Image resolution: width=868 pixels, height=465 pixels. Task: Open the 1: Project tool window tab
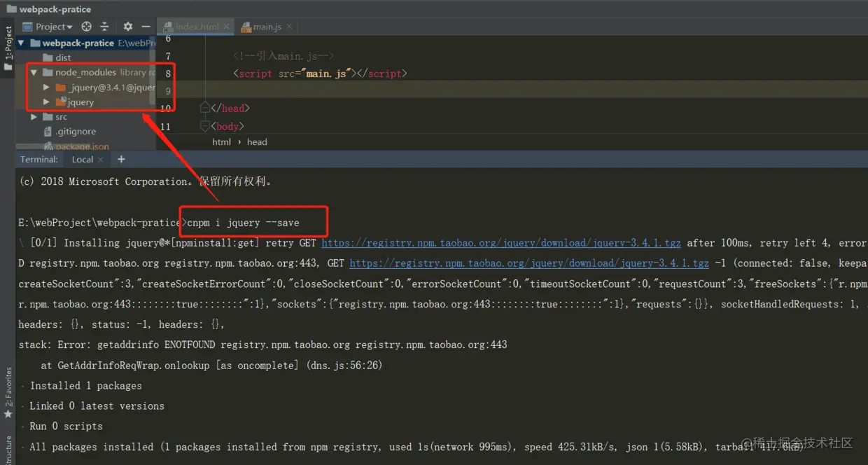[8, 48]
